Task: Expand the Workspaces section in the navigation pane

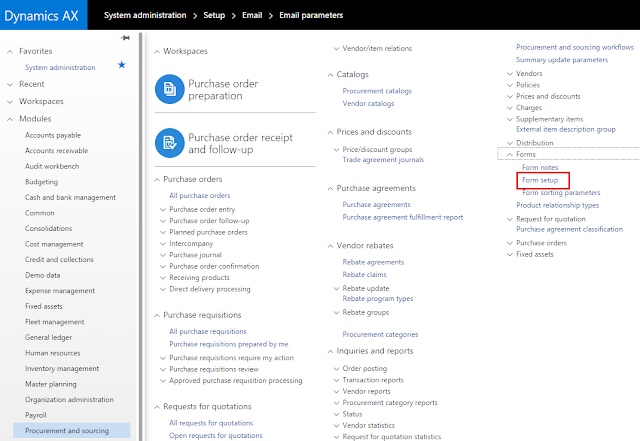Action: pyautogui.click(x=10, y=102)
